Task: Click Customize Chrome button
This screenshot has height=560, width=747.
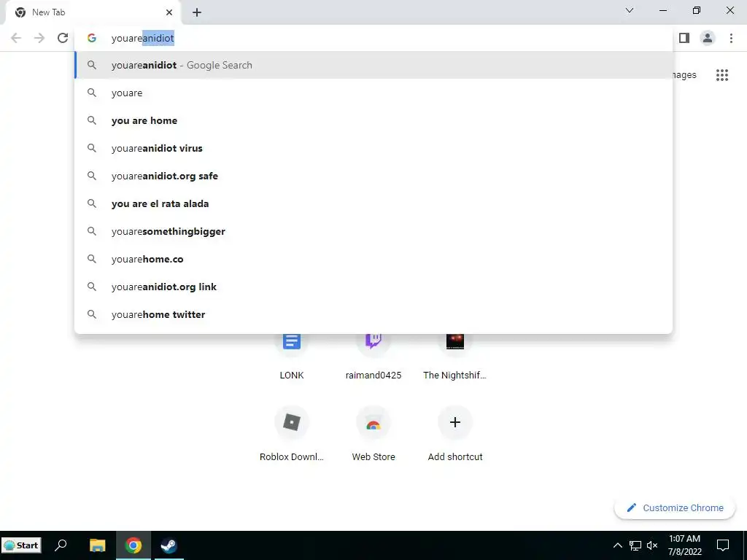Action: [675, 507]
